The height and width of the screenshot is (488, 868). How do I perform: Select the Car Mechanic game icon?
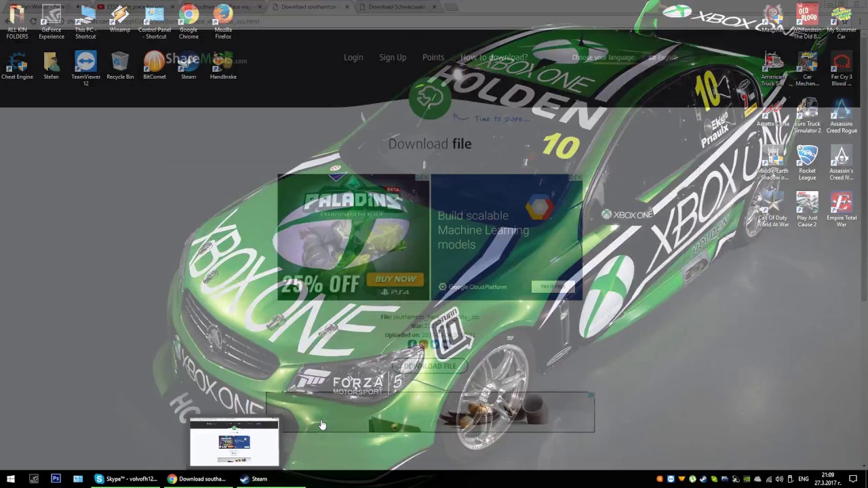pos(807,68)
